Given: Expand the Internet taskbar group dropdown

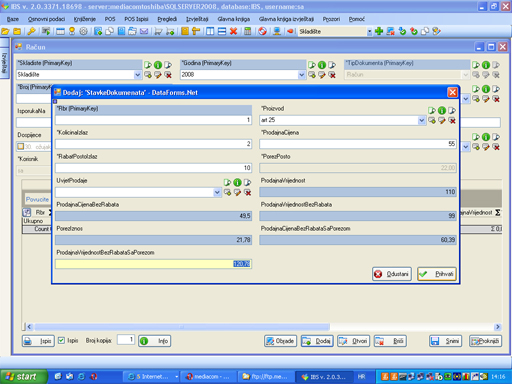Looking at the screenshot, I should [x=176, y=377].
